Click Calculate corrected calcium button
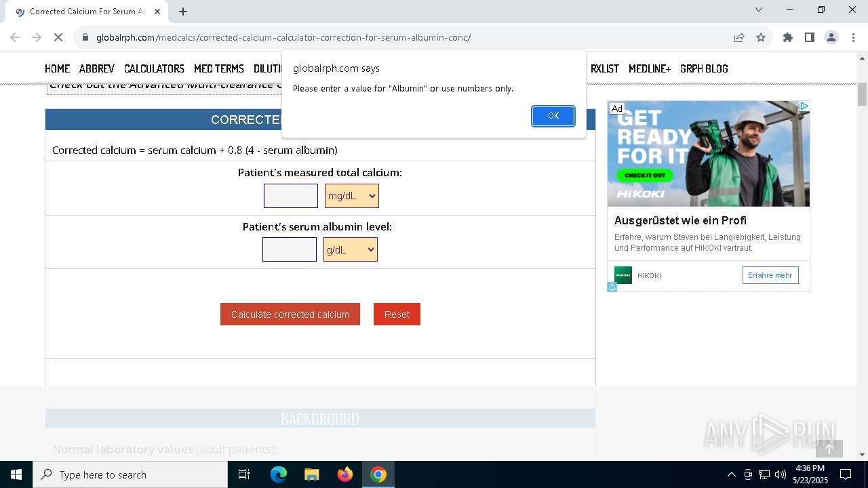Image resolution: width=868 pixels, height=488 pixels. (x=290, y=314)
